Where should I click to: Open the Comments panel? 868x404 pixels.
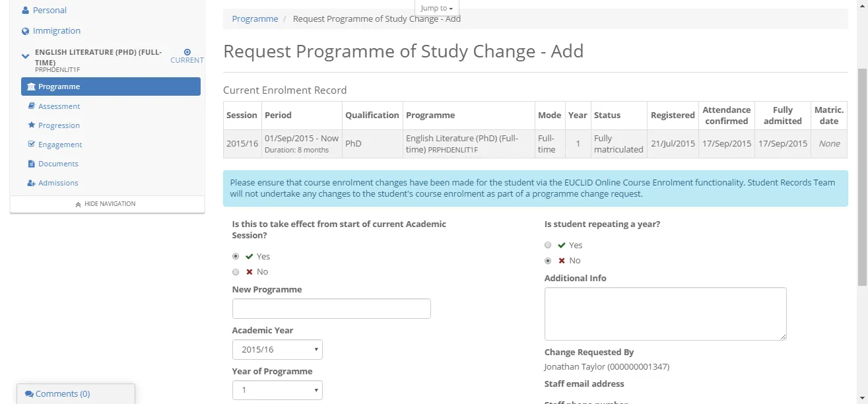coord(58,393)
